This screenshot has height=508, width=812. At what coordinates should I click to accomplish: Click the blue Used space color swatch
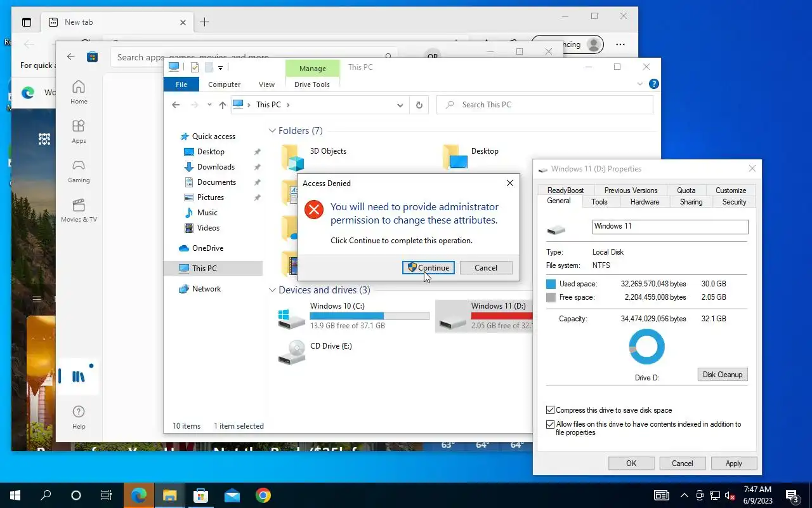pos(551,284)
